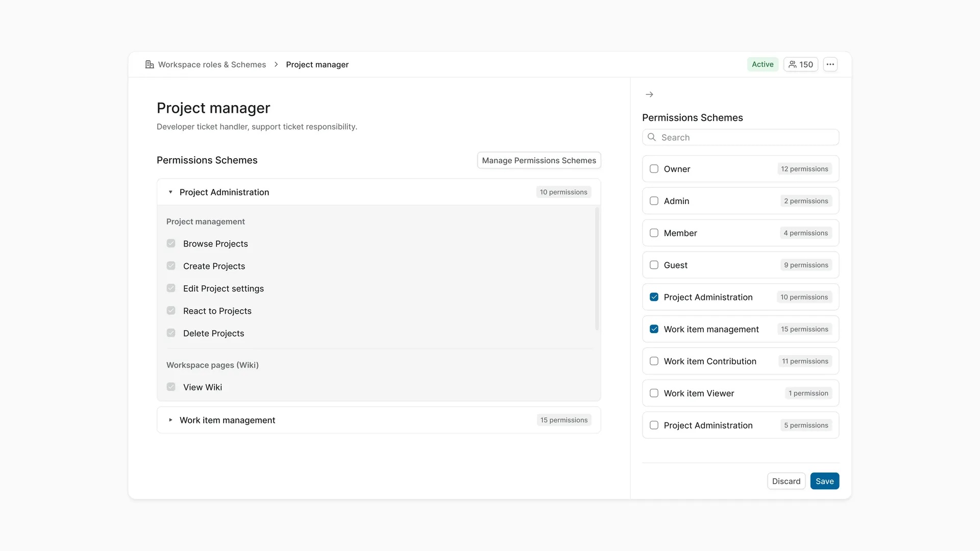The height and width of the screenshot is (551, 980).
Task: Click the members count 150 badge
Action: click(x=801, y=64)
